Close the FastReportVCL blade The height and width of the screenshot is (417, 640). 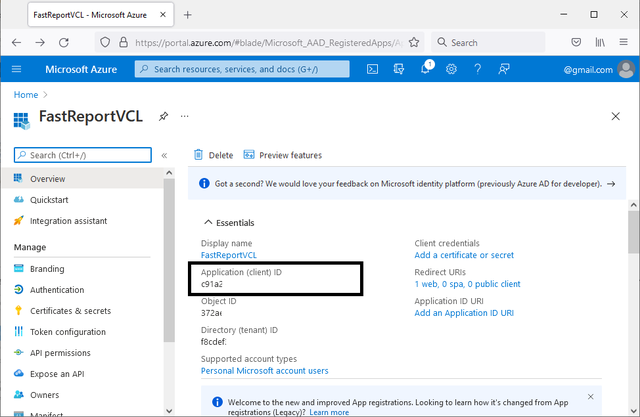[x=616, y=116]
